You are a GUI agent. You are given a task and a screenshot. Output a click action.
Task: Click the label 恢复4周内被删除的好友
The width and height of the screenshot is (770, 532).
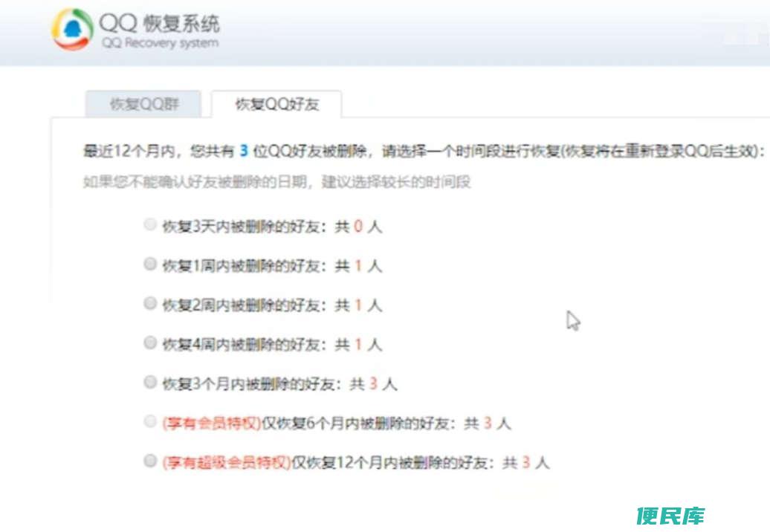pos(241,345)
